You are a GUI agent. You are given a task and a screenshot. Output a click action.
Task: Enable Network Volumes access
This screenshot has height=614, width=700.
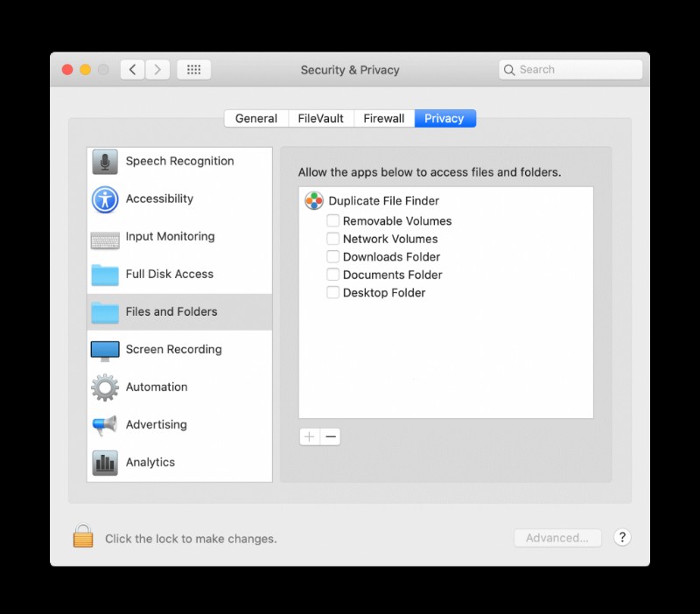(332, 238)
